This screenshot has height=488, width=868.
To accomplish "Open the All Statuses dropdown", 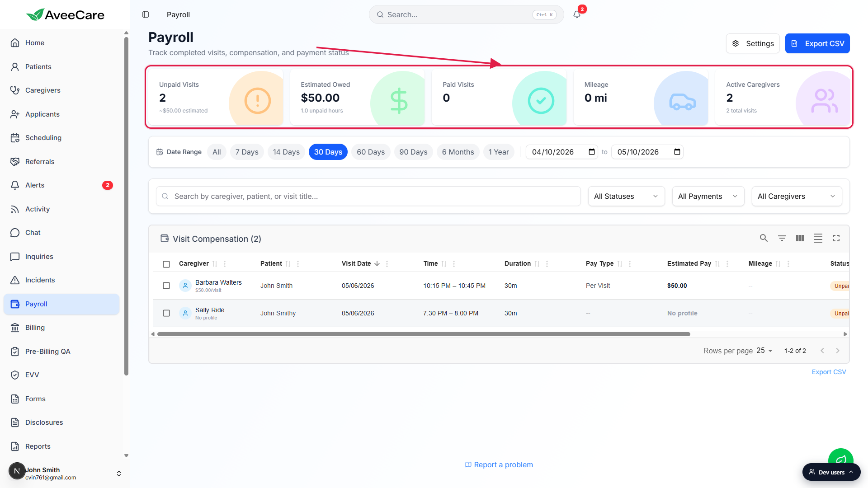I will 626,196.
